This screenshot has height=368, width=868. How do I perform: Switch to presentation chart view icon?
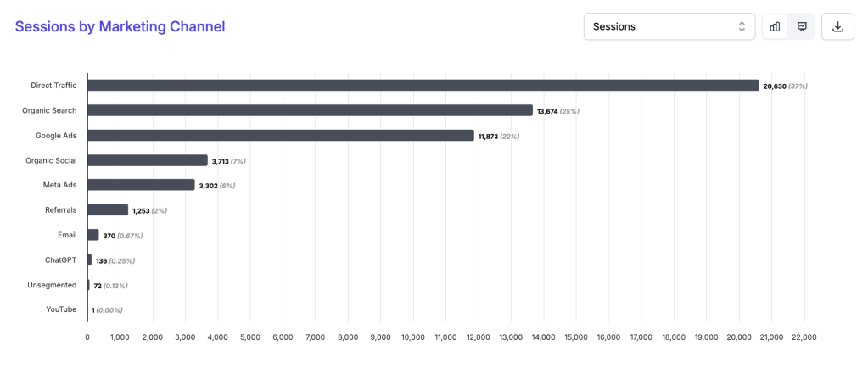tap(802, 26)
